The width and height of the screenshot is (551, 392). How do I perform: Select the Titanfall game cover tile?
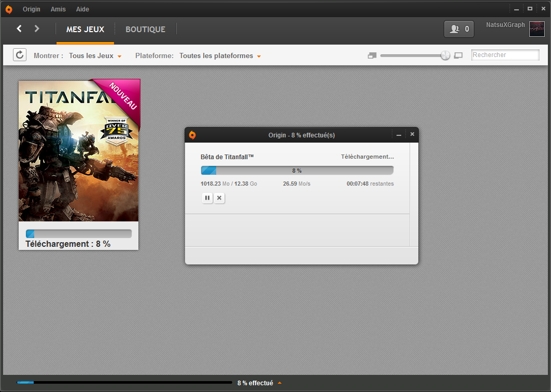(78, 151)
